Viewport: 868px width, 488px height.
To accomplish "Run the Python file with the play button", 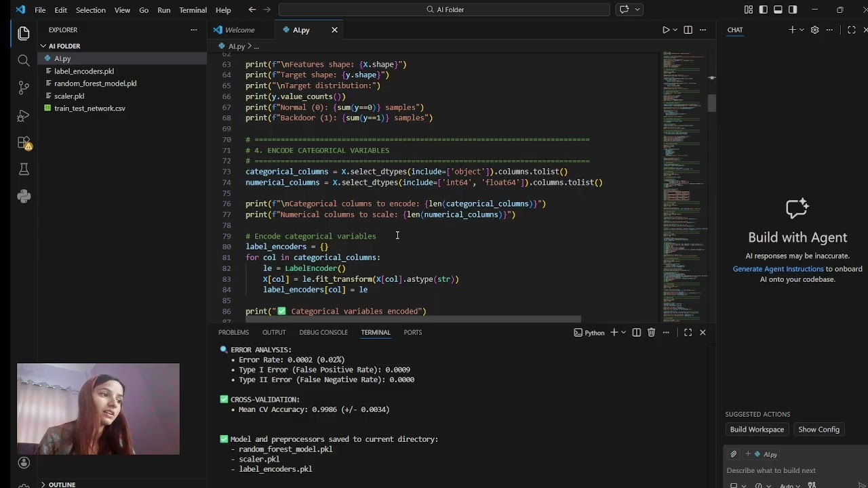I will point(665,30).
